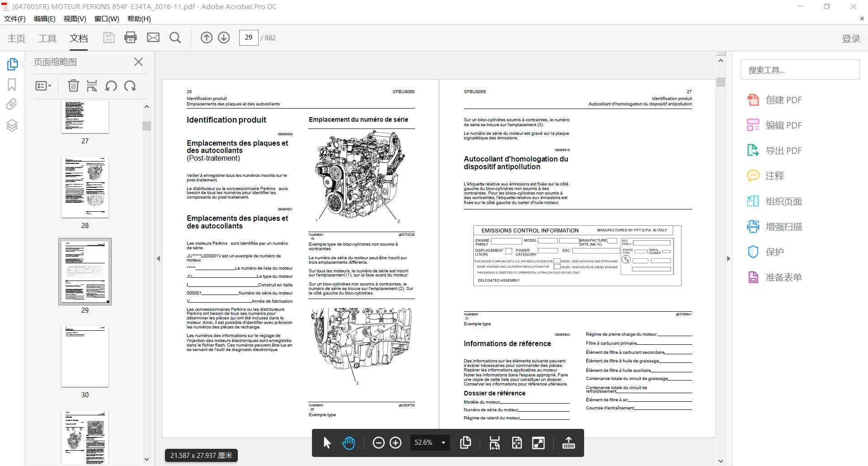
Task: Open thumbnails options dropdown menu
Action: point(43,86)
